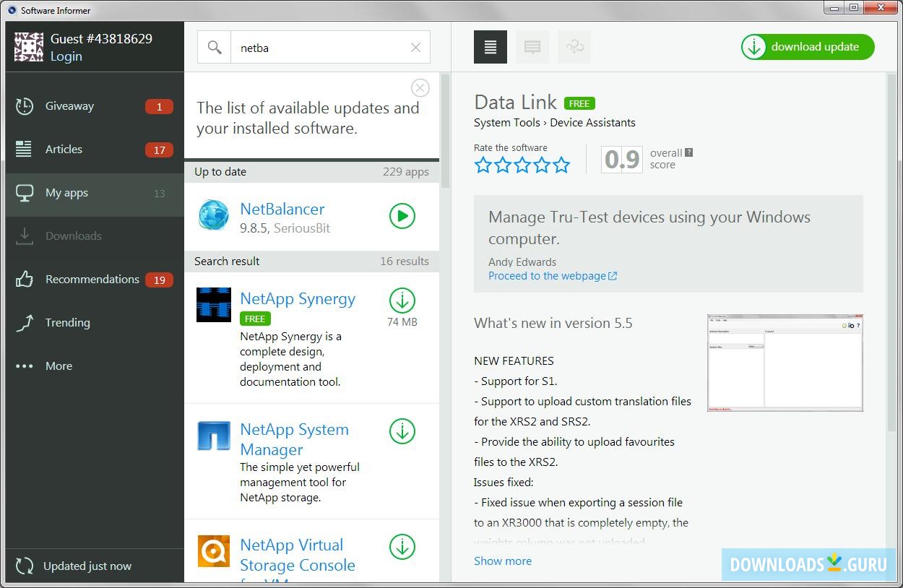Click the refresh icon beside Updated just now
The width and height of the screenshot is (903, 588).
25,566
